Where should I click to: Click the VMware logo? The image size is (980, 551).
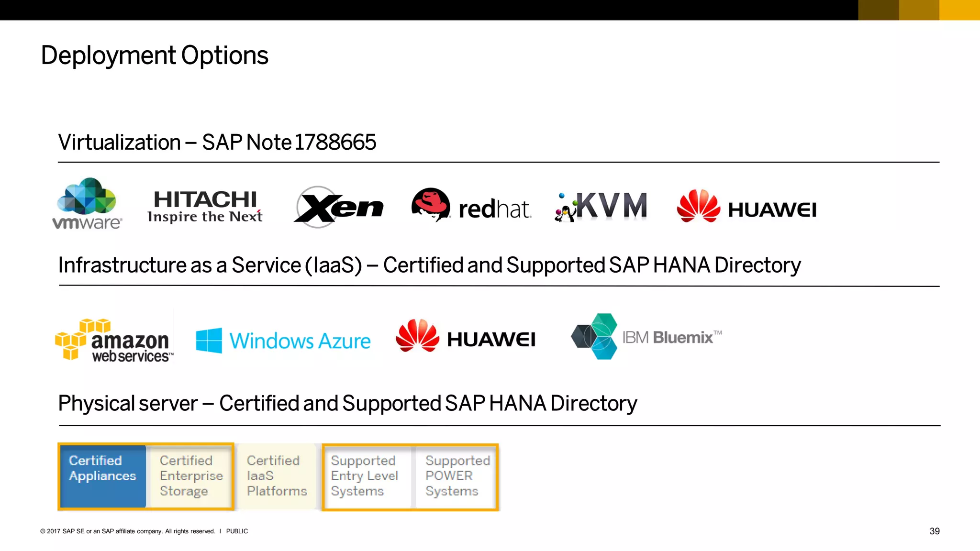[87, 204]
